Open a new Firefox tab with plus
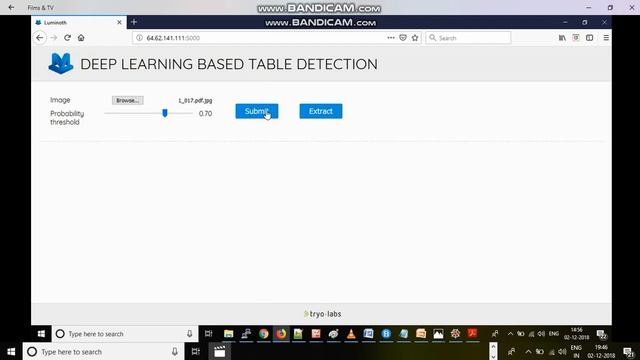The height and width of the screenshot is (360, 640). coord(134,22)
